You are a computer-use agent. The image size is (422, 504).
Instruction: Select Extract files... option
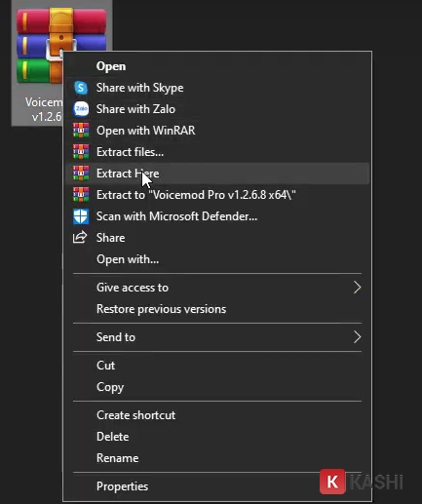click(217, 152)
